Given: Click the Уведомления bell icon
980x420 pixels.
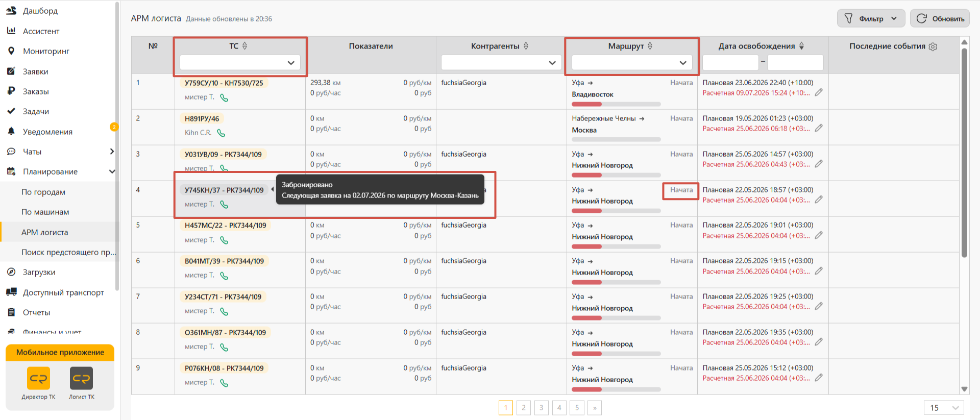Looking at the screenshot, I should (x=11, y=132).
